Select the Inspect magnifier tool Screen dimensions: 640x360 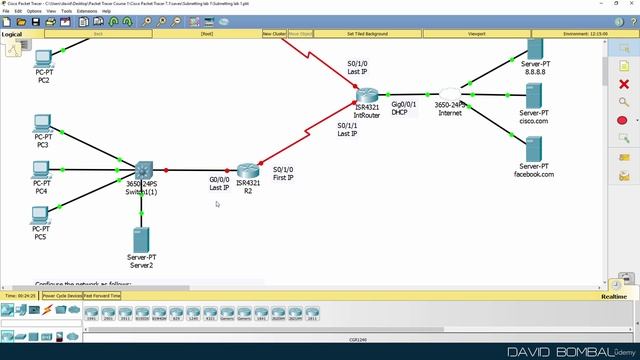tap(624, 102)
